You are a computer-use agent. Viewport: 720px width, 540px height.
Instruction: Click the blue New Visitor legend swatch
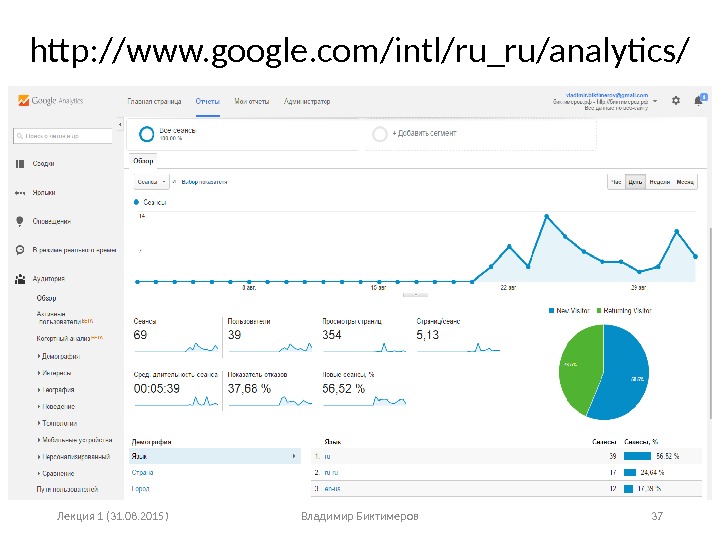pos(551,311)
